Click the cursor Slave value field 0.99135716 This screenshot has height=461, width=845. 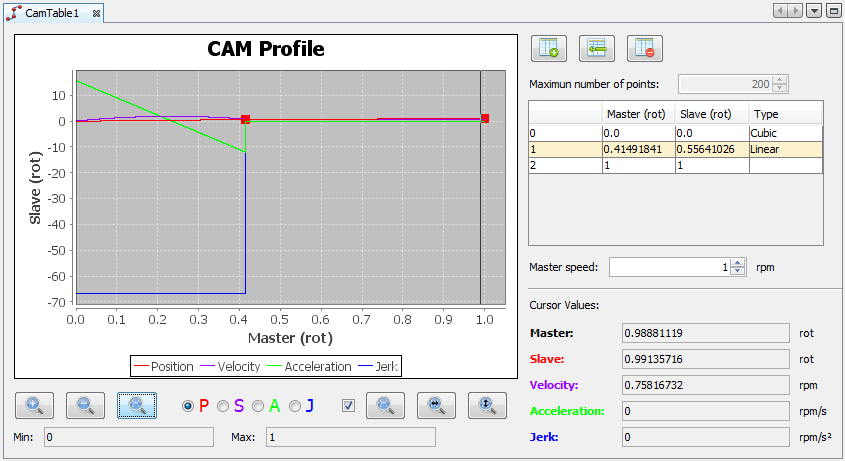click(705, 359)
